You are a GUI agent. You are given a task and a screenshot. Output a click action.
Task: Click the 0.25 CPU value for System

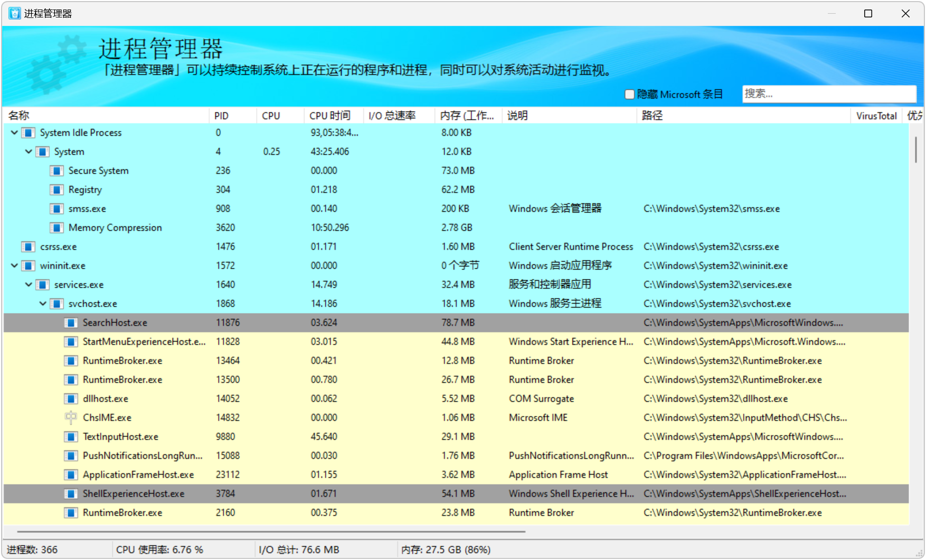click(271, 151)
